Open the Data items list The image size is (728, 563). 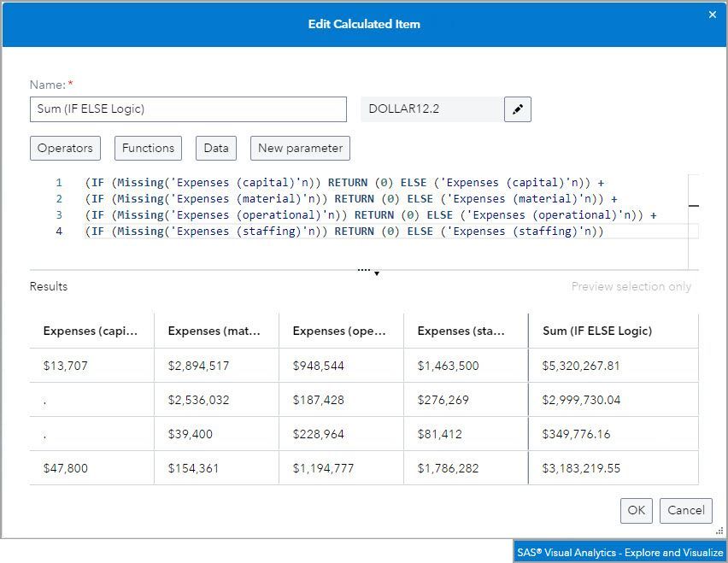click(x=216, y=148)
